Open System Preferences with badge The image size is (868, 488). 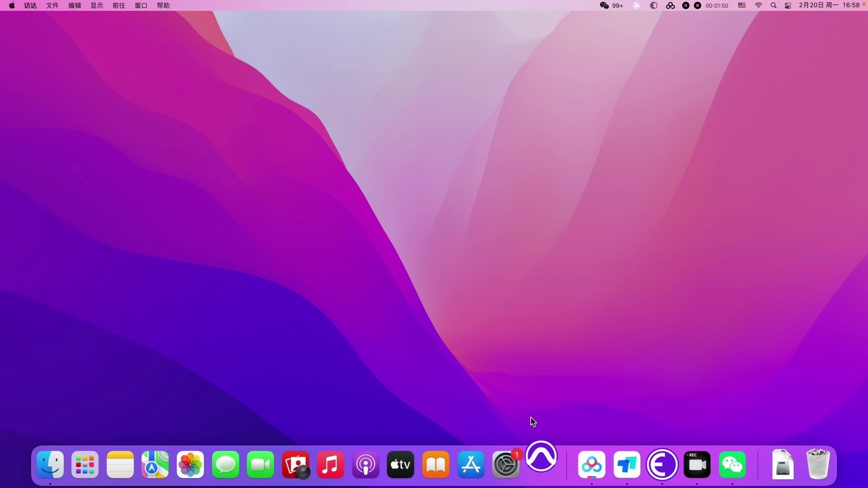(x=506, y=465)
